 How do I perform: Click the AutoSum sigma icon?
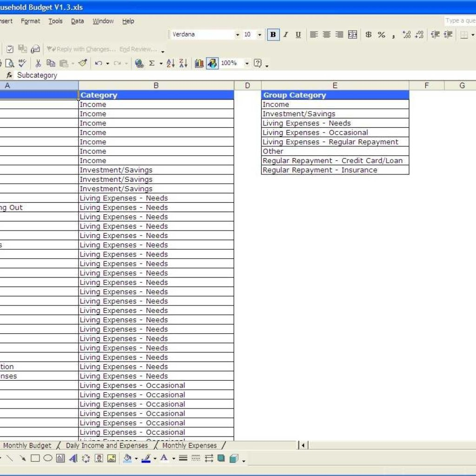tap(152, 64)
